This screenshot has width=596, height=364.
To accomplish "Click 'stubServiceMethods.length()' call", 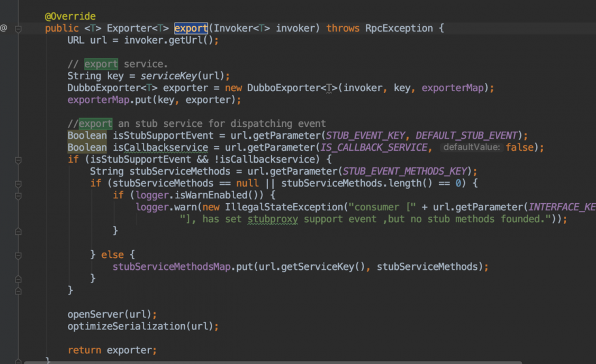I will click(x=356, y=183).
